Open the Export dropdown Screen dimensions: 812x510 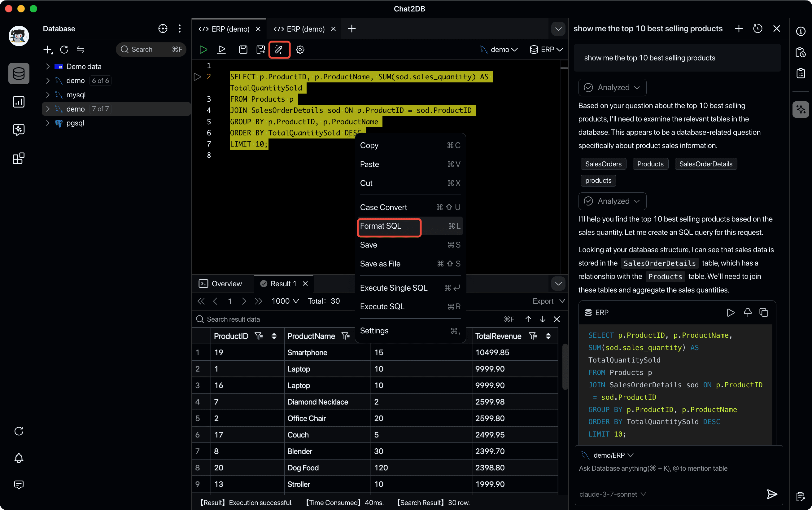point(549,301)
